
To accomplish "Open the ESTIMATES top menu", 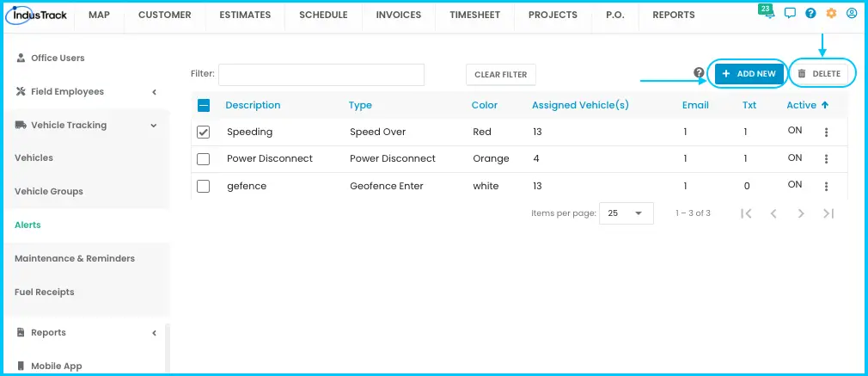I will [x=245, y=15].
